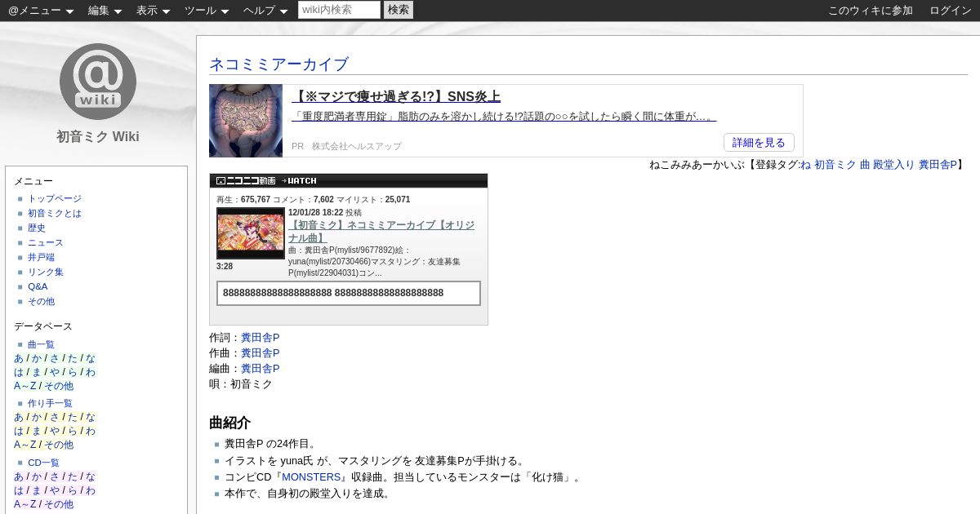Open その他 under メニュー list

[x=42, y=302]
